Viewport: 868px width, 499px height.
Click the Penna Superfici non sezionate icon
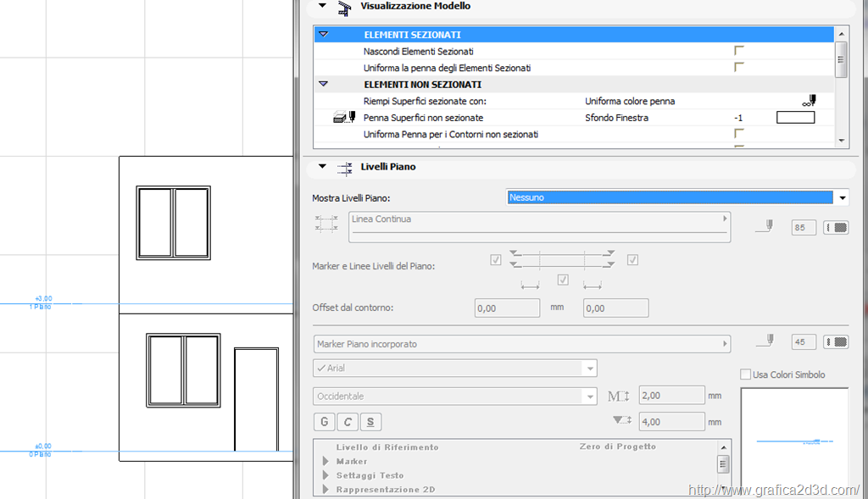(343, 118)
